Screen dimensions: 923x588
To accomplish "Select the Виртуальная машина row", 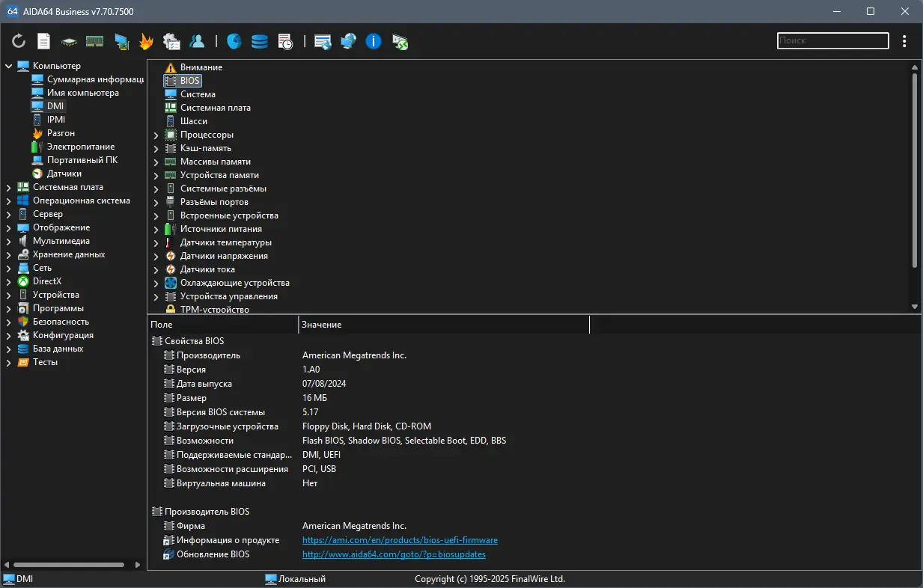I will (534, 483).
